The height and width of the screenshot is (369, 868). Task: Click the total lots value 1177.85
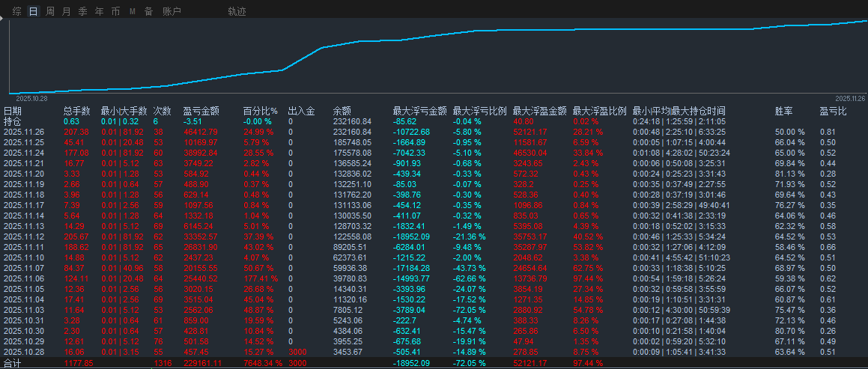pyautogui.click(x=78, y=364)
